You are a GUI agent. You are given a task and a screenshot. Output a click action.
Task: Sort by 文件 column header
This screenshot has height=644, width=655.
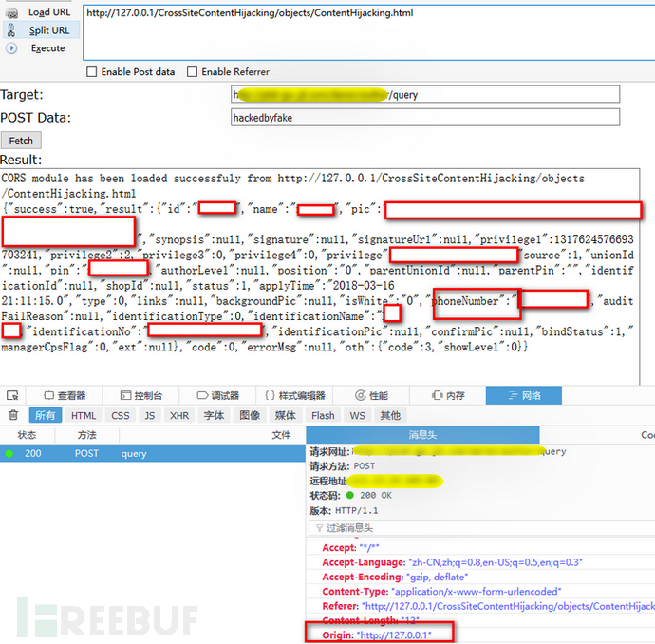pyautogui.click(x=213, y=435)
